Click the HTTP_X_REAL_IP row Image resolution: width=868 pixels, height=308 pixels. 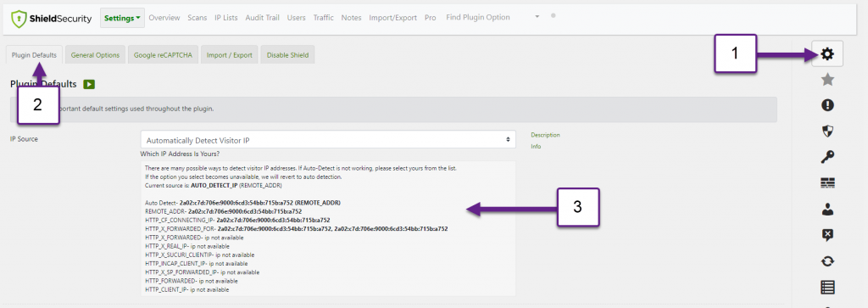tap(186, 246)
